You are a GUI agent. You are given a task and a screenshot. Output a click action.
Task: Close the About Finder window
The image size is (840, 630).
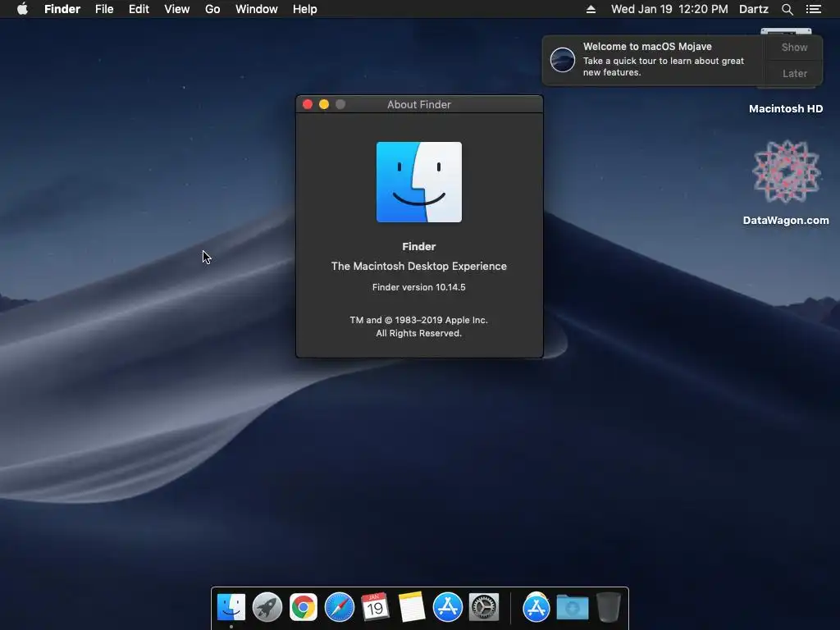[308, 104]
